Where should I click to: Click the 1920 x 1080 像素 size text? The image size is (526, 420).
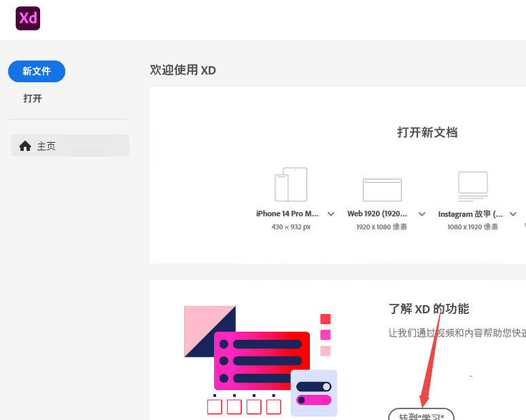tap(382, 227)
